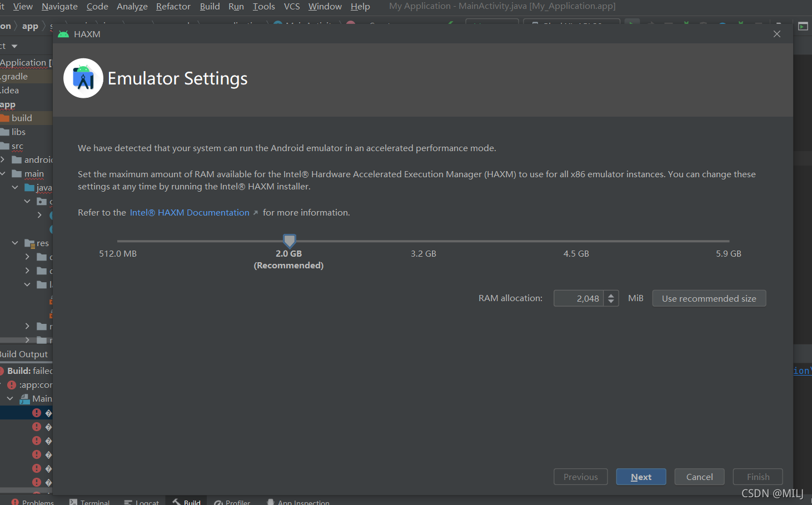Click the App Inspection bug icon
The image size is (812, 505).
point(271,502)
